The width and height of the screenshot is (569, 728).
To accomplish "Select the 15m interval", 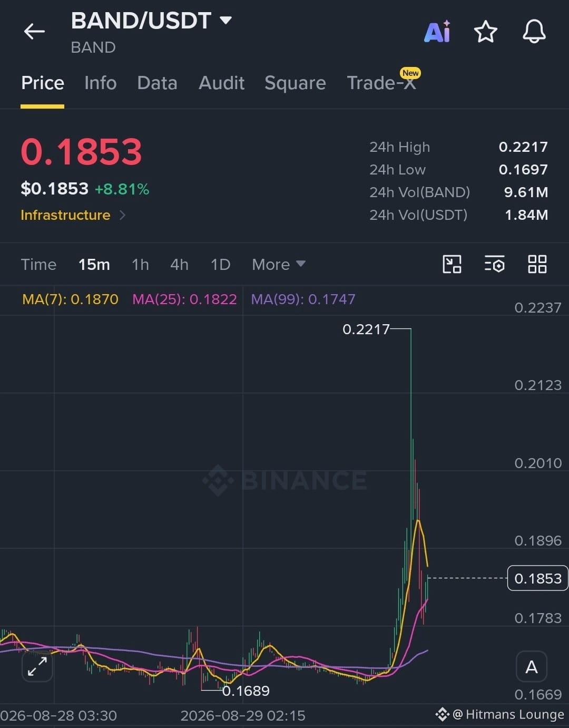I will point(94,264).
